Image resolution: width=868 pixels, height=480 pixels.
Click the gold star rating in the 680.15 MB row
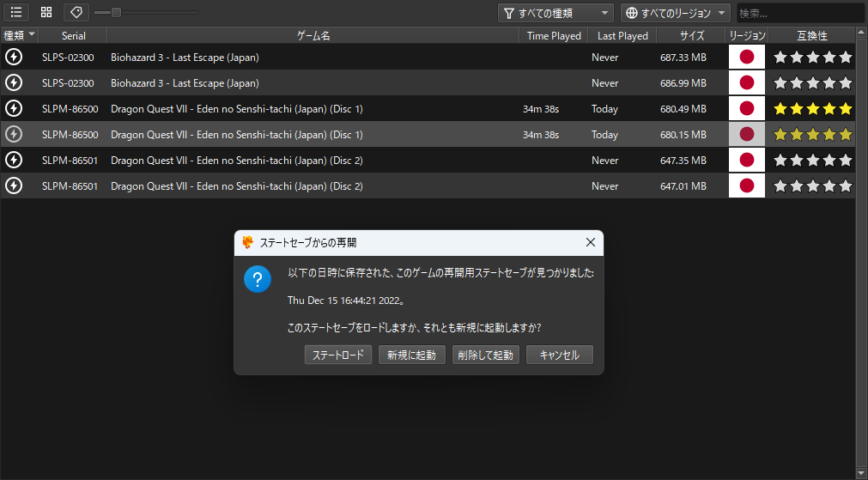tap(813, 135)
